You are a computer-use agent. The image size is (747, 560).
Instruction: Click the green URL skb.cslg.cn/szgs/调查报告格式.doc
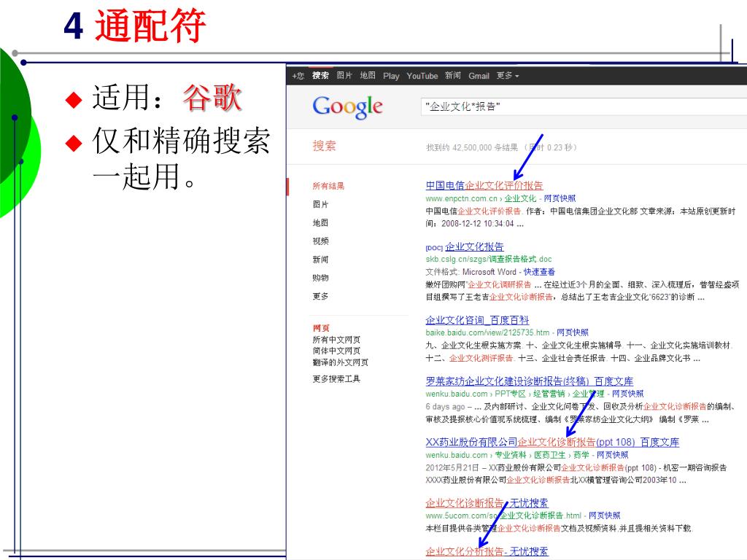pos(489,259)
